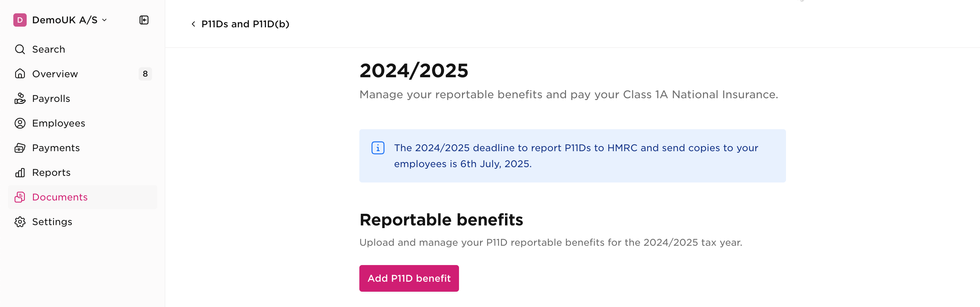Go back using the left chevron arrow

(193, 24)
